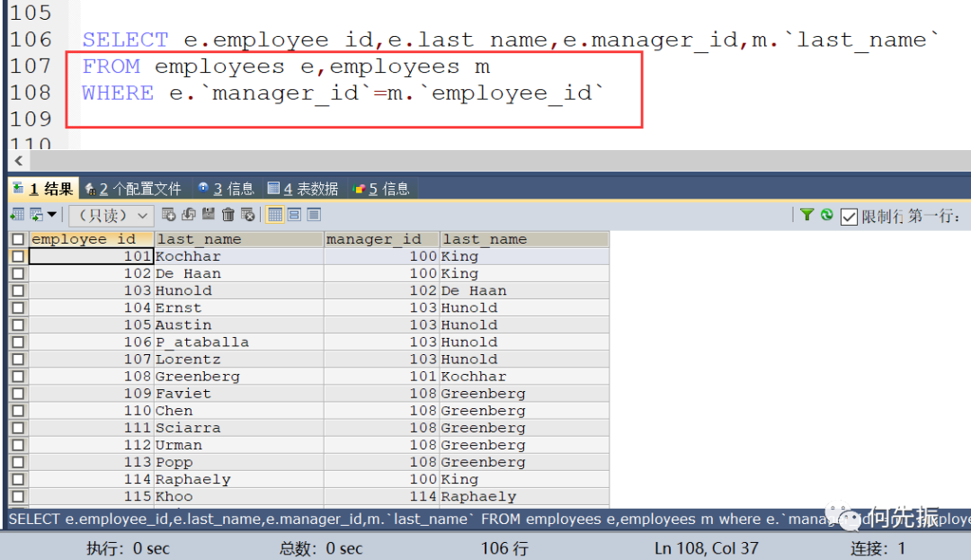This screenshot has width=971, height=560.
Task: Click the save changes disk icon
Action: pos(208,215)
